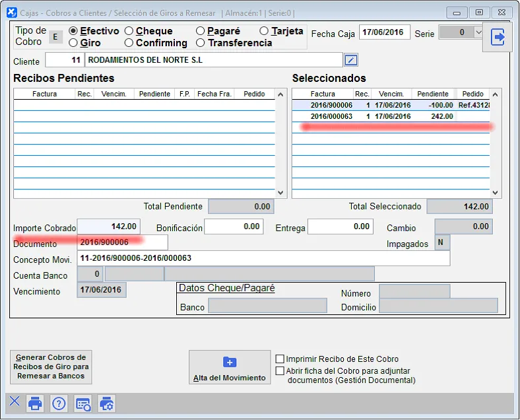Image resolution: width=520 pixels, height=420 pixels.
Task: Click the Importe Cobrado input field
Action: (109, 227)
